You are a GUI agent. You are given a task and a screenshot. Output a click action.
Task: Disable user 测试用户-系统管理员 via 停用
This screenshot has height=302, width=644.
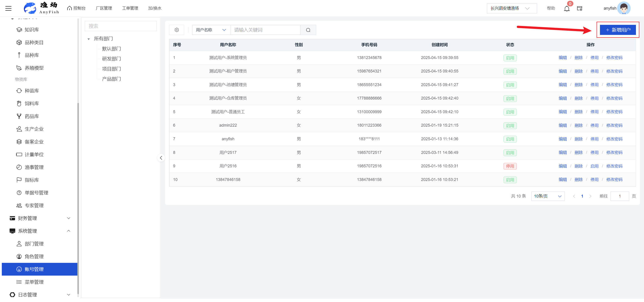tap(594, 58)
